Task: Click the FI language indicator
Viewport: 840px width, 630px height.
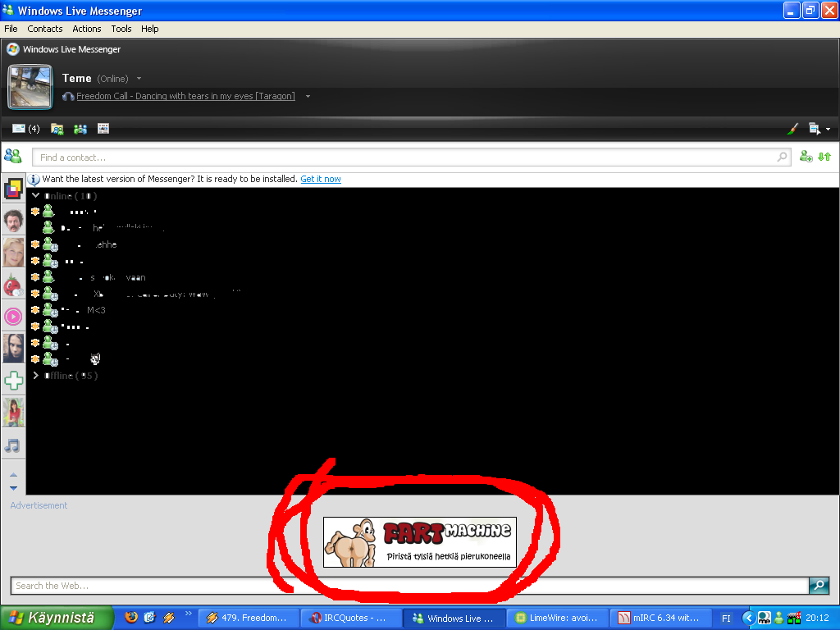Action: tap(726, 619)
